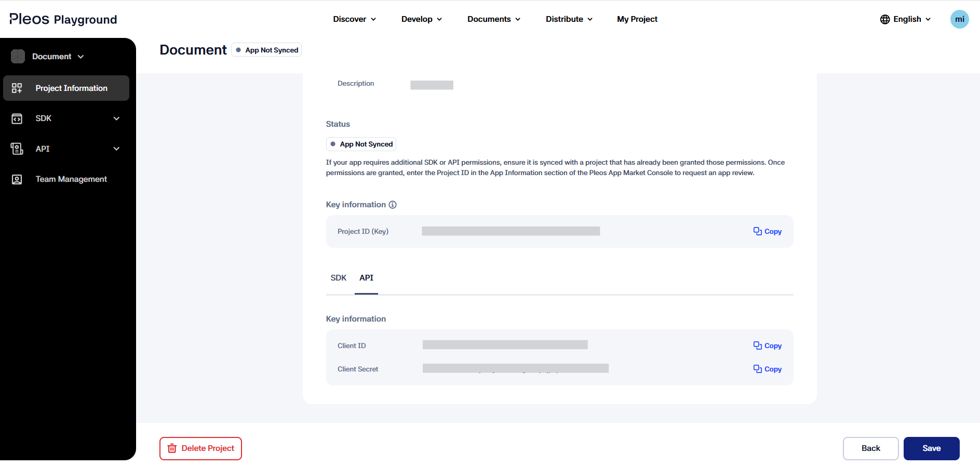Viewport: 980px width, 466px height.
Task: Click the Pleos Playground logo
Action: (63, 19)
